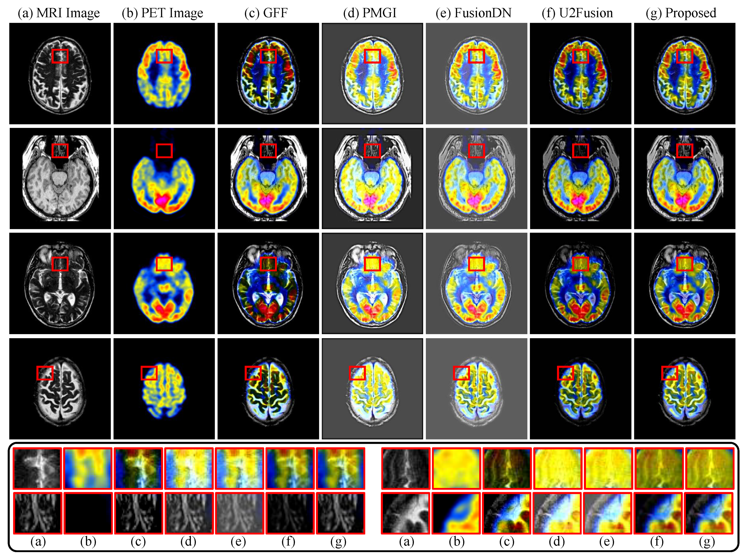
Task: Click the "(f) U2Fusion" heading text
Action: [x=577, y=13]
